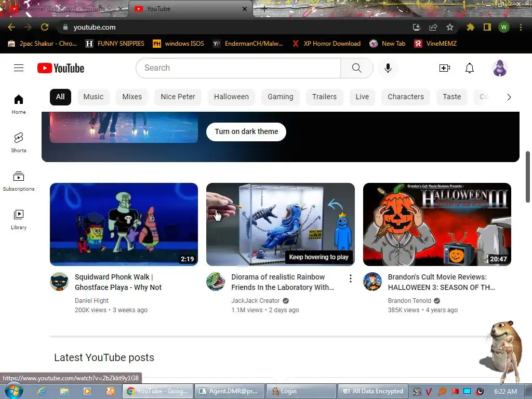Open more actions for Diorama video

tap(351, 279)
